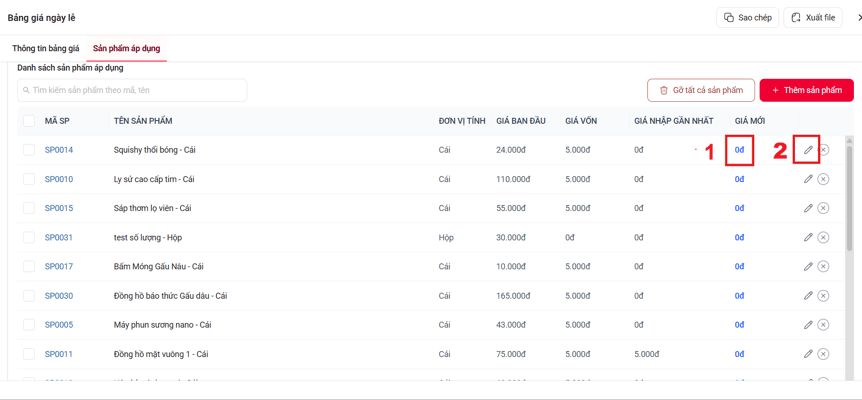Click 5.000đ latest import price cell
The width and height of the screenshot is (862, 400).
[646, 354]
